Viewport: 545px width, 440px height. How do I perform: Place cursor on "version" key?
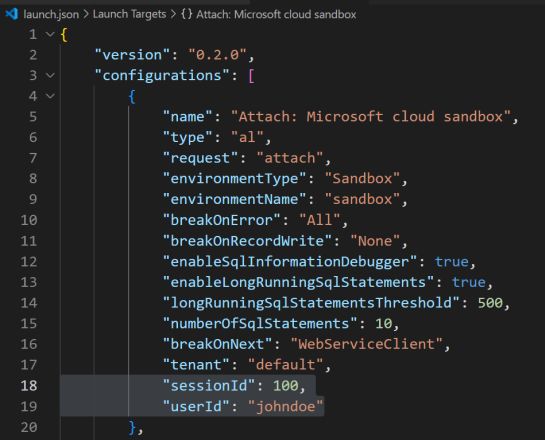(x=132, y=55)
